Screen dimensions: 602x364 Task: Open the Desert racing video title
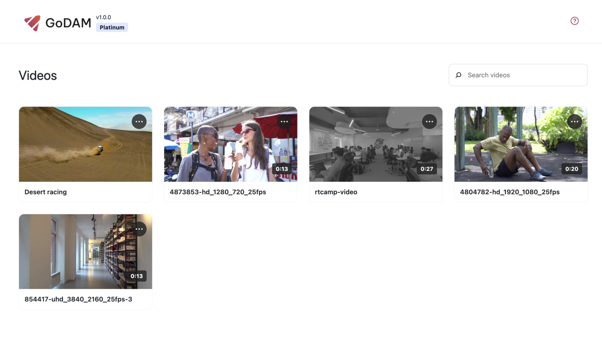pyautogui.click(x=45, y=192)
